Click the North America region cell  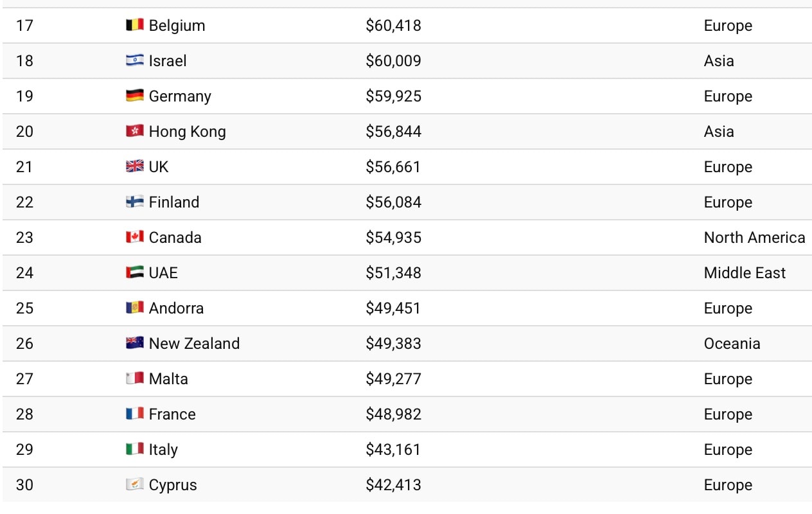(754, 238)
